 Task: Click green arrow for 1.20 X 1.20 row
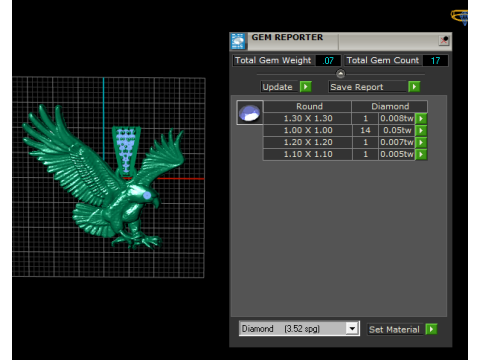(421, 142)
